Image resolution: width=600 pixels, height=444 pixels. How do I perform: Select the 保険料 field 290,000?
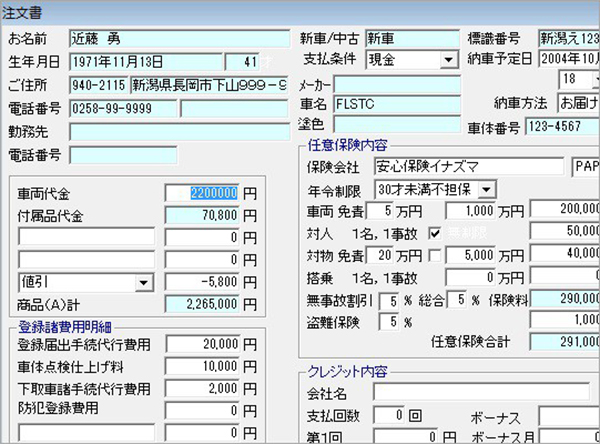tap(565, 299)
